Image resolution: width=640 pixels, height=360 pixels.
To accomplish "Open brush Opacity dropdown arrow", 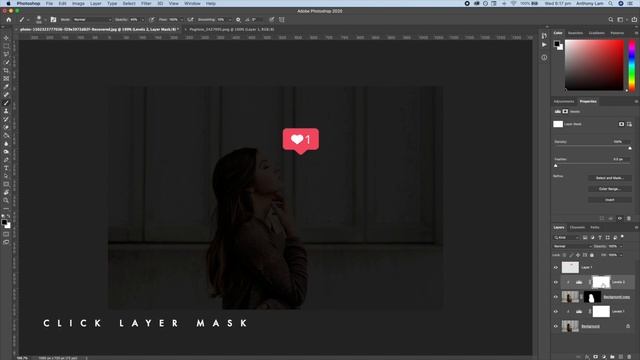I will (x=142, y=20).
